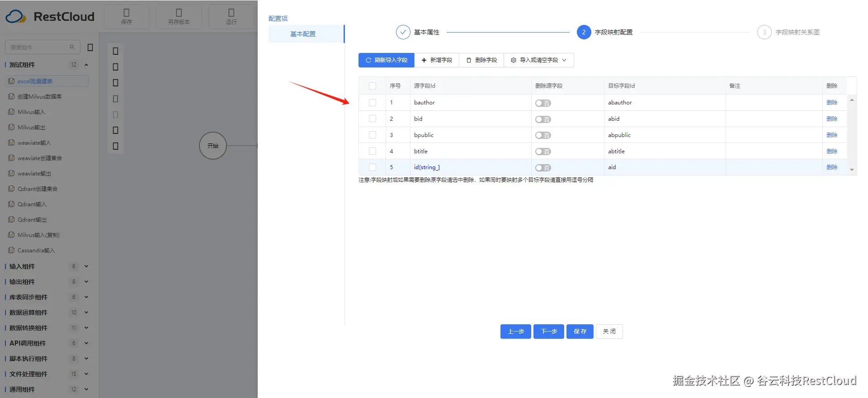
Task: Select the weaviate输出 component
Action: (x=34, y=173)
